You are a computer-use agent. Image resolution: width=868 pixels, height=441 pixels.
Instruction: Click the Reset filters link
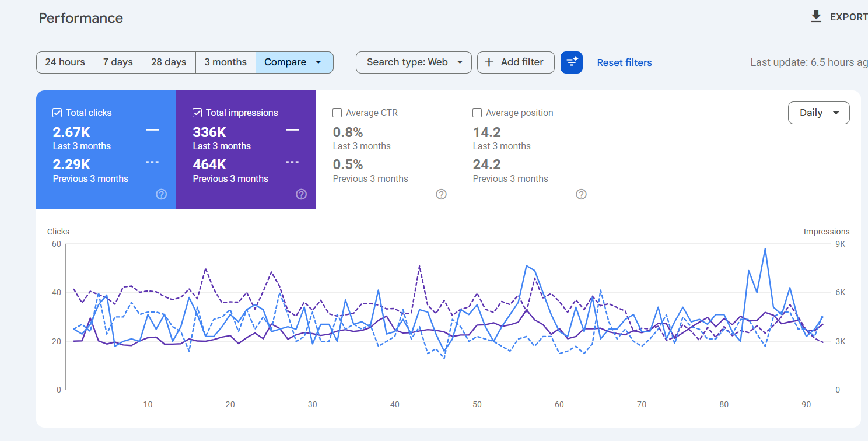[624, 63]
